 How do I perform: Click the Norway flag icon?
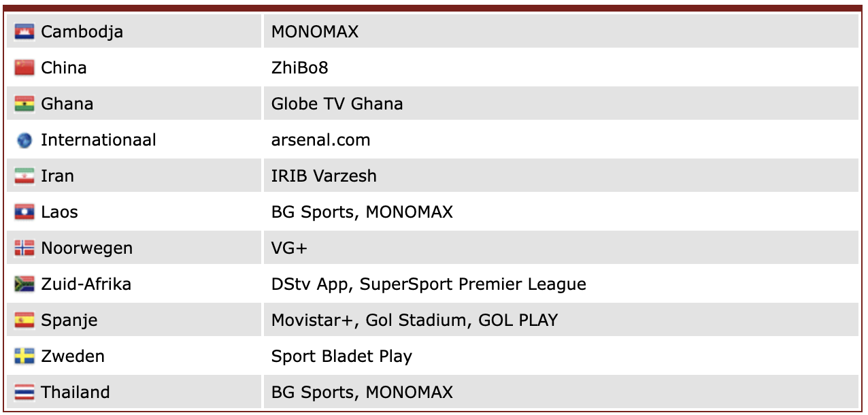24,248
